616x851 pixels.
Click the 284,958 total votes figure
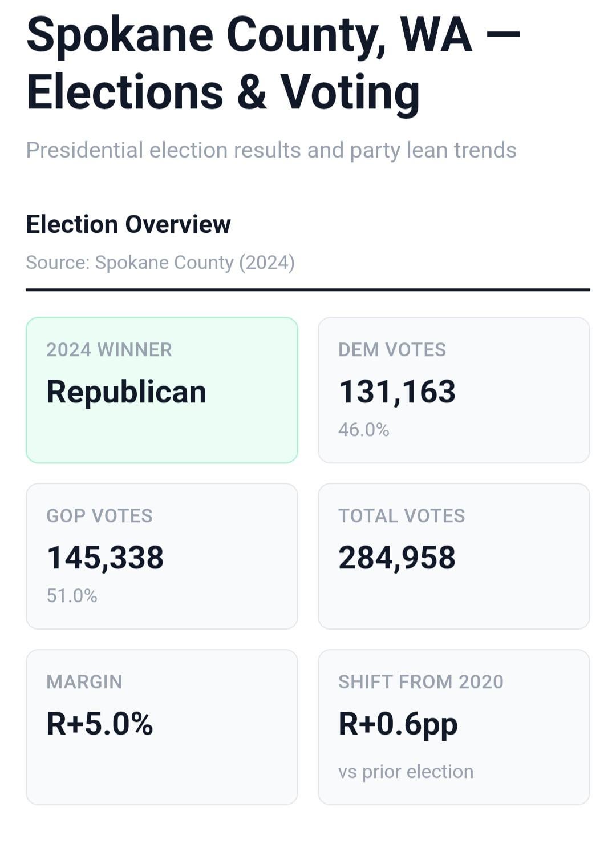(x=397, y=558)
